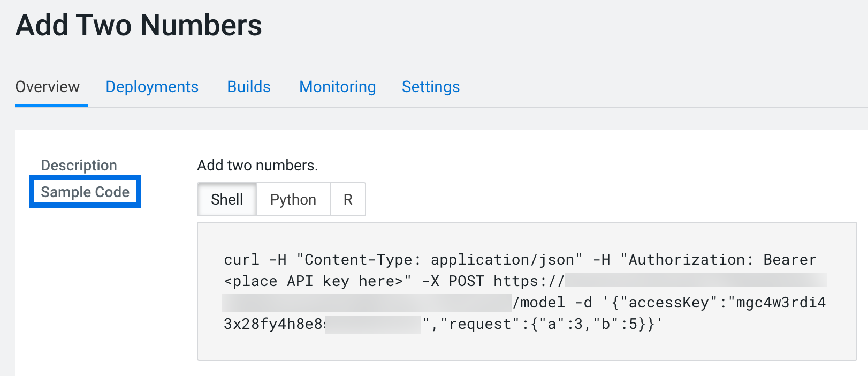Click '/model' in the request URL
The height and width of the screenshot is (376, 868).
tap(539, 303)
